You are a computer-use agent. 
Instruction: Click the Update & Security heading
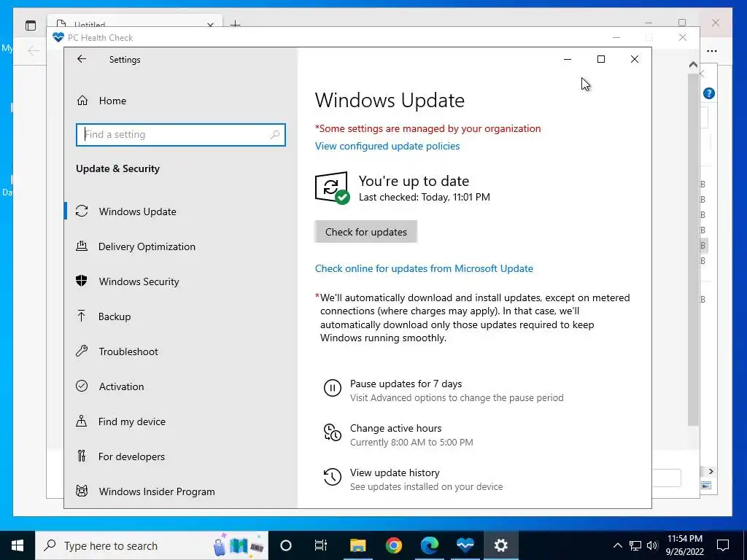pos(117,168)
